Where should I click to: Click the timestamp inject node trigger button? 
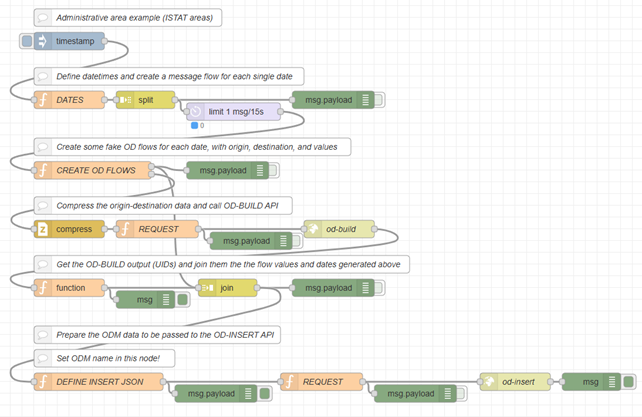tap(26, 42)
